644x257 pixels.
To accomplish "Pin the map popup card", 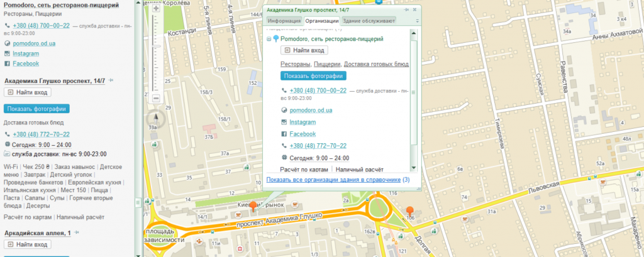I will (407, 9).
